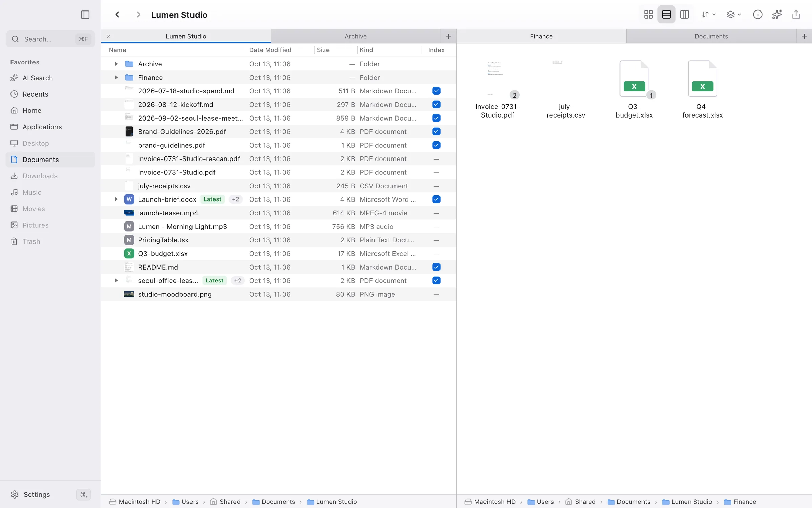Switch to list view
The height and width of the screenshot is (508, 812).
[x=666, y=15]
